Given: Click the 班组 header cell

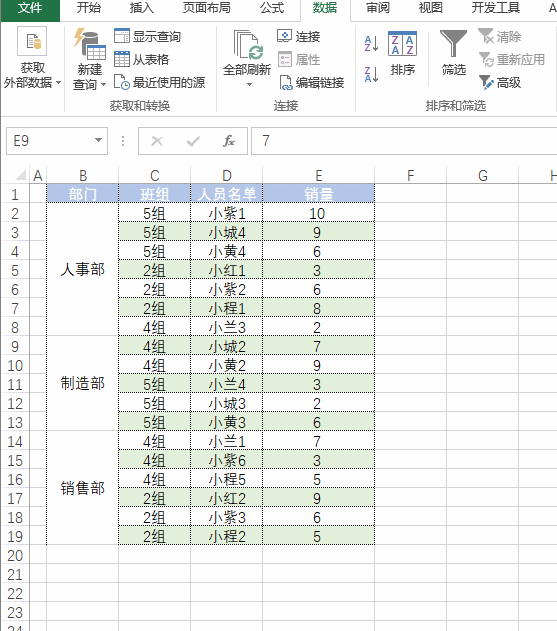Looking at the screenshot, I should coord(155,194).
